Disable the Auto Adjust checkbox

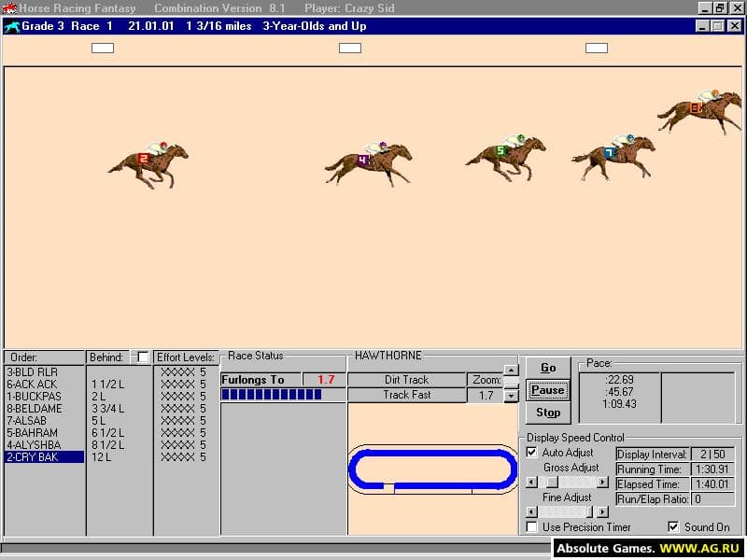click(x=531, y=453)
